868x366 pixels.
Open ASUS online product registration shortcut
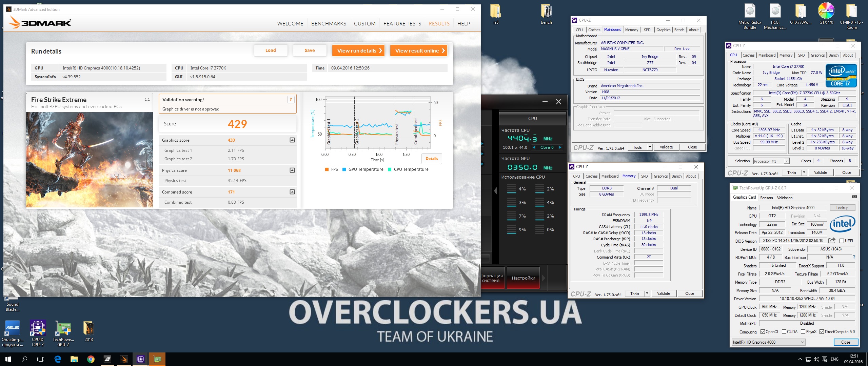[x=12, y=334]
